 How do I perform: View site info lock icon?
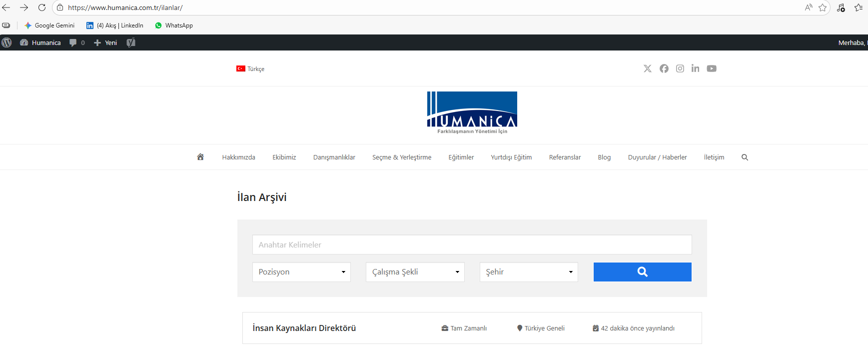click(60, 7)
